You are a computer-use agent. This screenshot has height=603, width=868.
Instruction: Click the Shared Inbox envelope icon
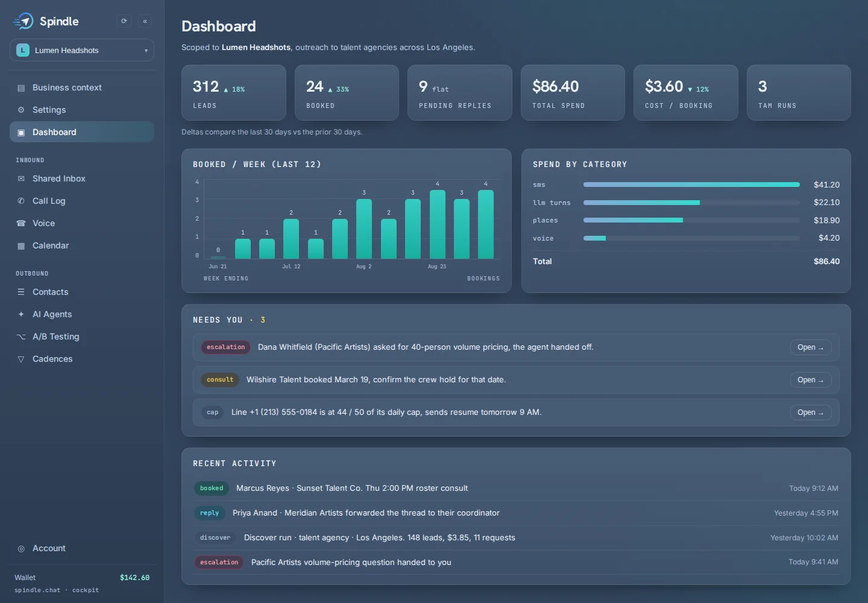point(21,178)
